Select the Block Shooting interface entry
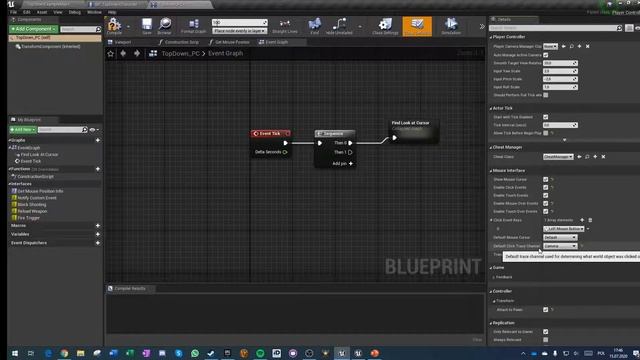This screenshot has height=360, width=640. (32, 204)
